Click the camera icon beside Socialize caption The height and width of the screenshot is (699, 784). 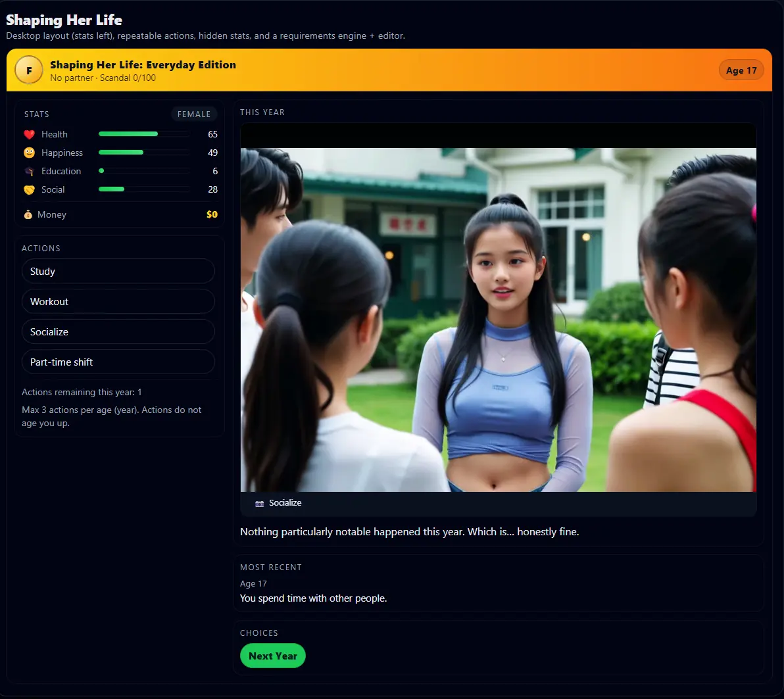click(259, 503)
